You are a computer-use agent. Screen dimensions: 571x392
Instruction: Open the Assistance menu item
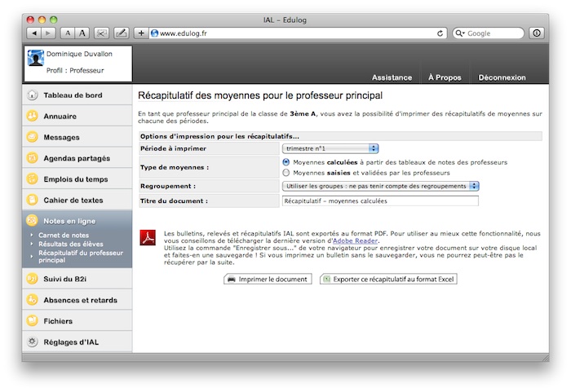coord(392,77)
